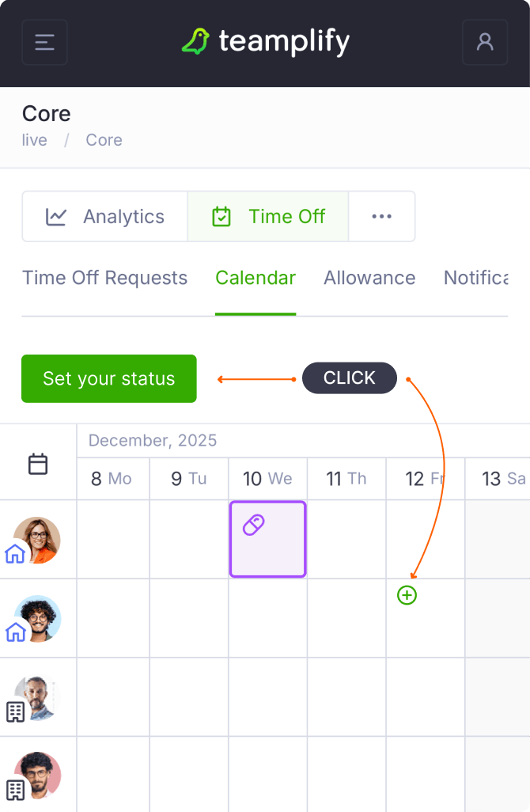Open the Time Off Requests tab
Screen dimensions: 530x812
[x=104, y=278]
